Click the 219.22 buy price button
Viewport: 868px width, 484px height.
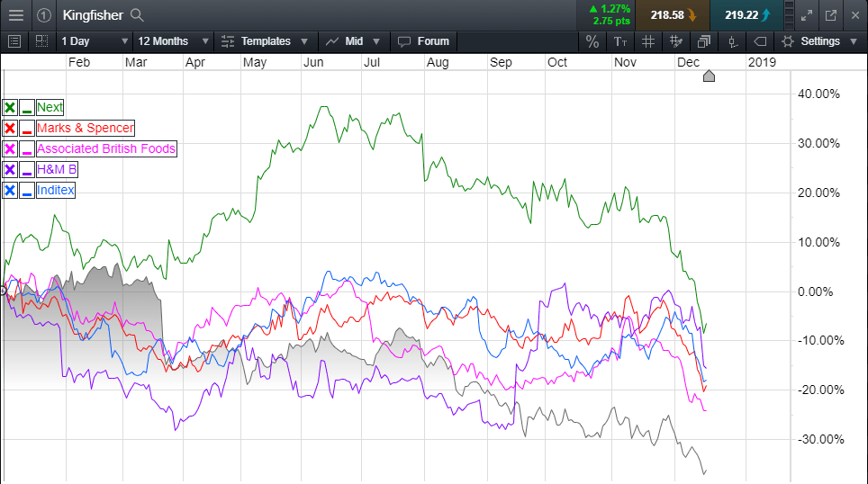(746, 15)
